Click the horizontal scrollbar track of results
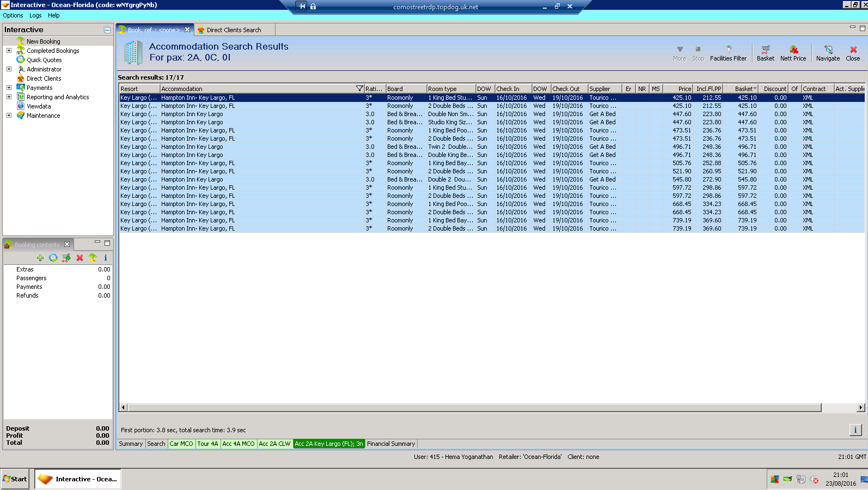868x490 pixels. tap(839, 408)
